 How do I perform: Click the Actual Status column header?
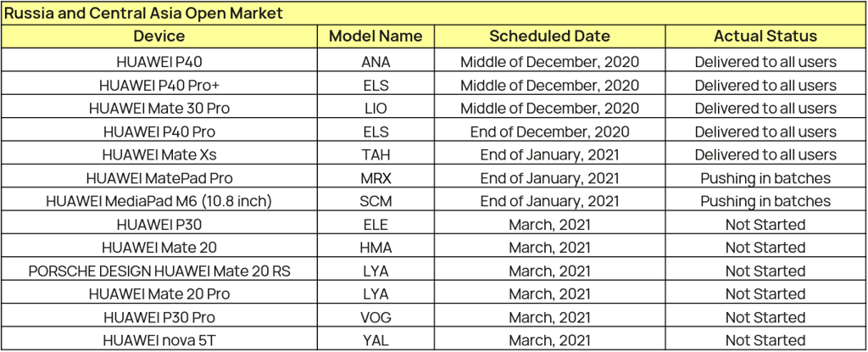(x=765, y=36)
